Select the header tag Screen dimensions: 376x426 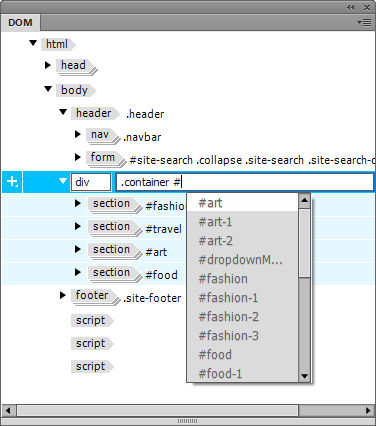tap(94, 113)
